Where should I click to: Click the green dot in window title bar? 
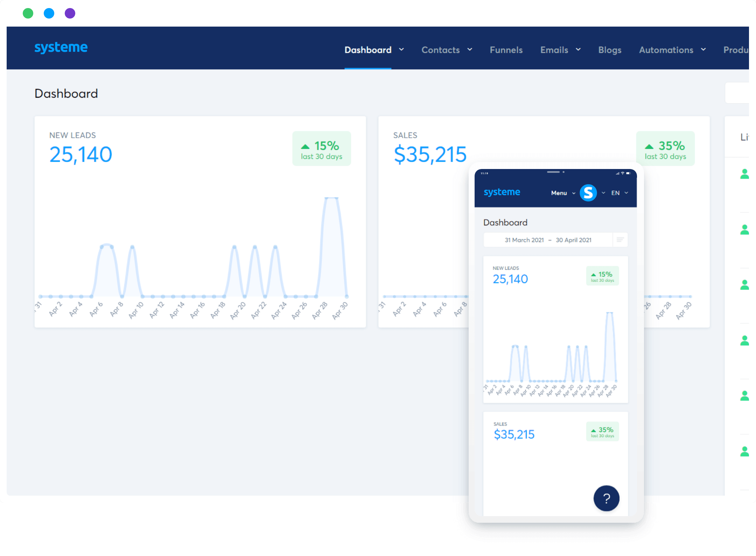coord(28,13)
